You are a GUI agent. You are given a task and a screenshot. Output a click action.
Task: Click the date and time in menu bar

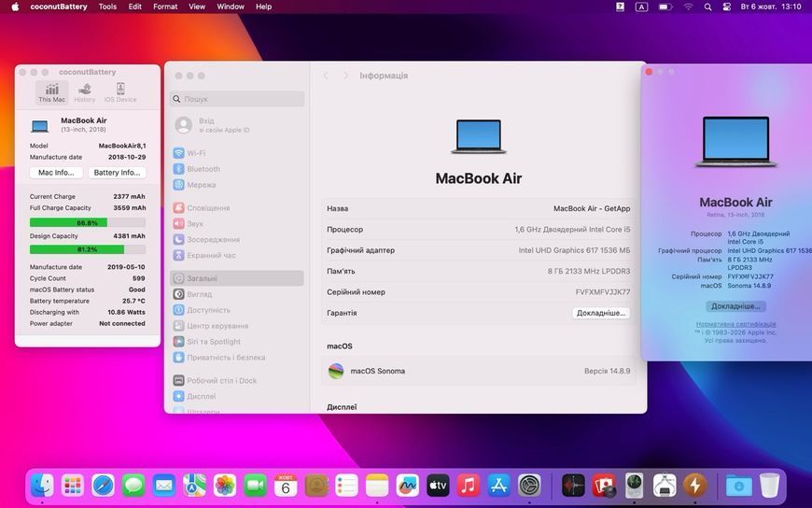771,7
